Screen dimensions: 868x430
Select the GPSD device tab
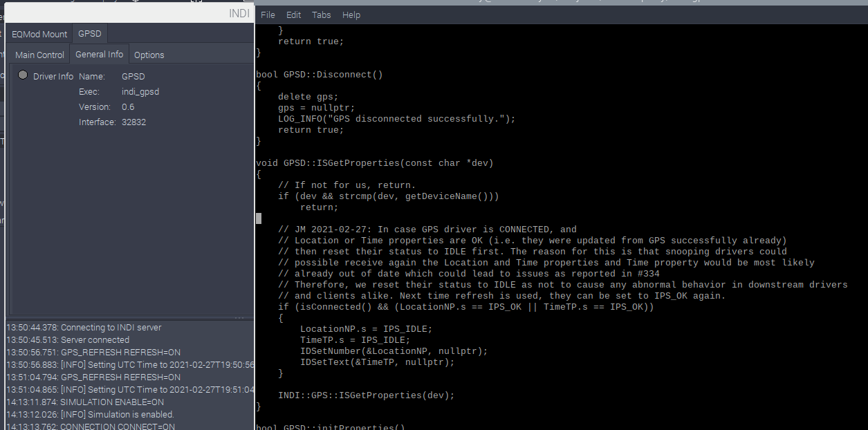point(89,33)
